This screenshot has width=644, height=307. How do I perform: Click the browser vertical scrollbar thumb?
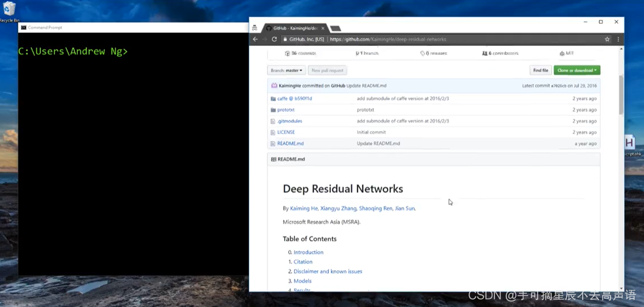pos(621,95)
